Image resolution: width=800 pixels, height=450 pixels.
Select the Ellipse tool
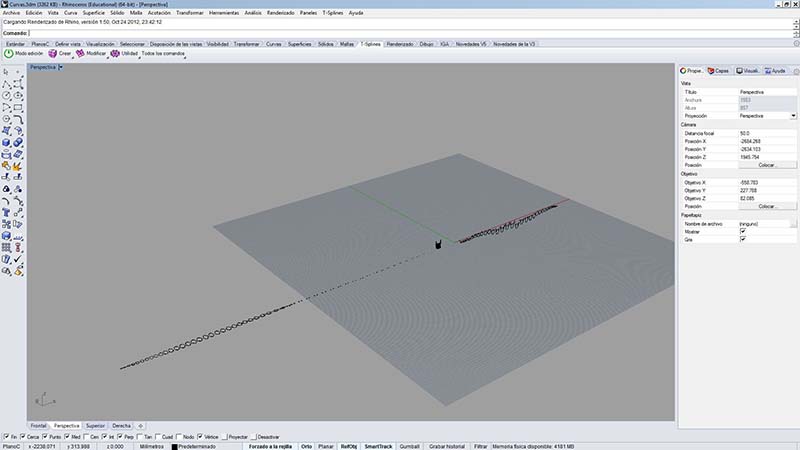click(18, 95)
